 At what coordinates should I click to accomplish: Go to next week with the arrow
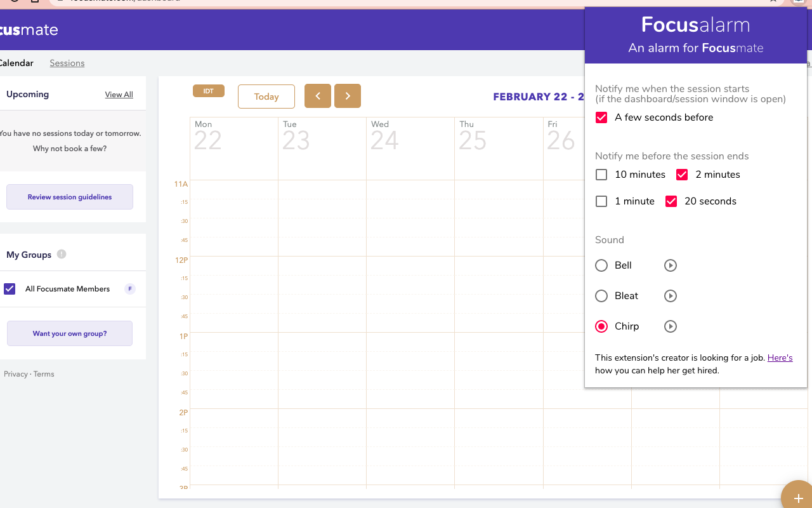347,96
